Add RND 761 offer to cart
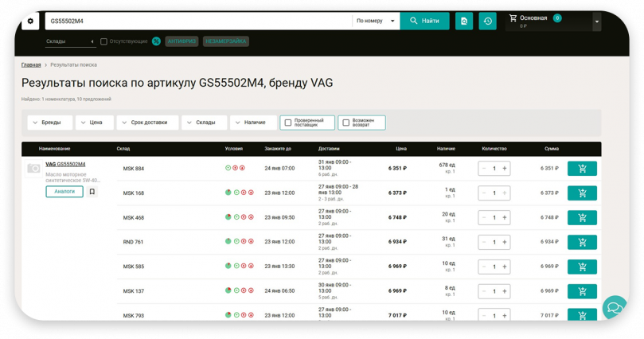644x339 pixels. click(582, 242)
